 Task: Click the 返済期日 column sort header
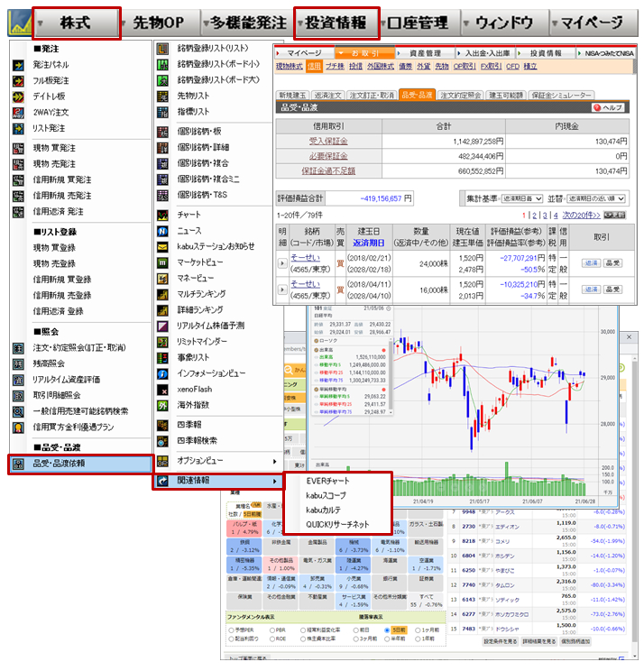point(368,244)
